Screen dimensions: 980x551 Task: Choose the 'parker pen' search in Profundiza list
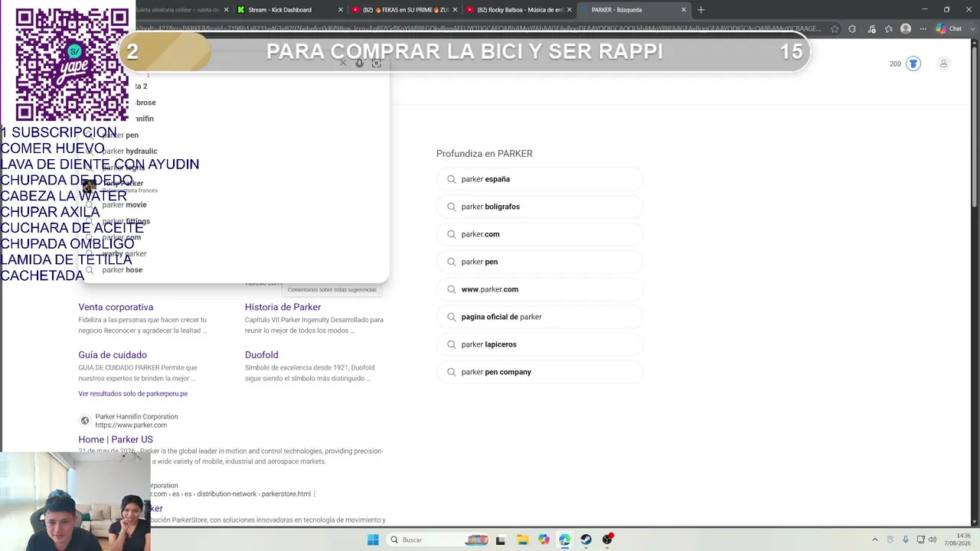(x=539, y=262)
